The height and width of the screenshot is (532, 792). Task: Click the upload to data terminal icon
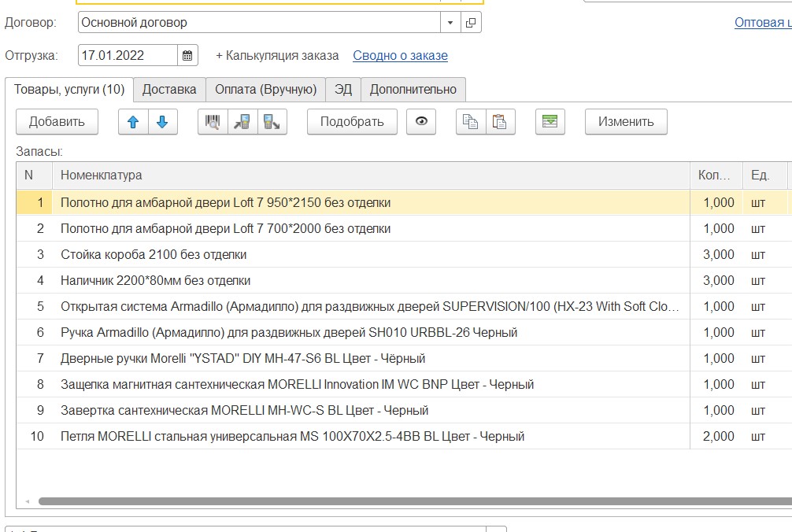coord(272,122)
